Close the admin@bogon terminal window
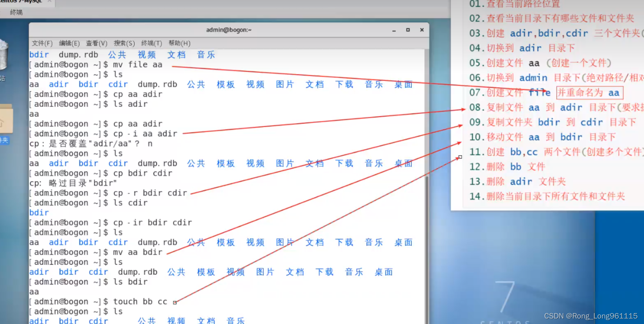Viewport: 644px width, 324px height. pyautogui.click(x=422, y=30)
